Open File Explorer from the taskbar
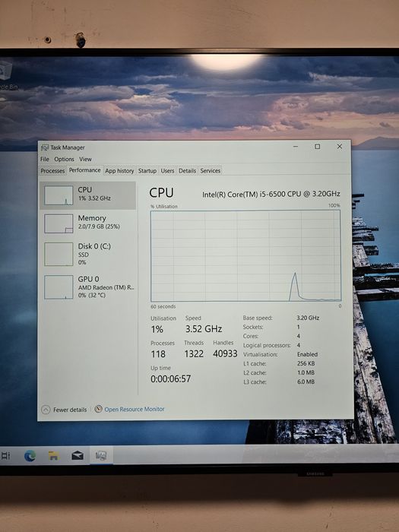399x532 pixels. (x=54, y=456)
